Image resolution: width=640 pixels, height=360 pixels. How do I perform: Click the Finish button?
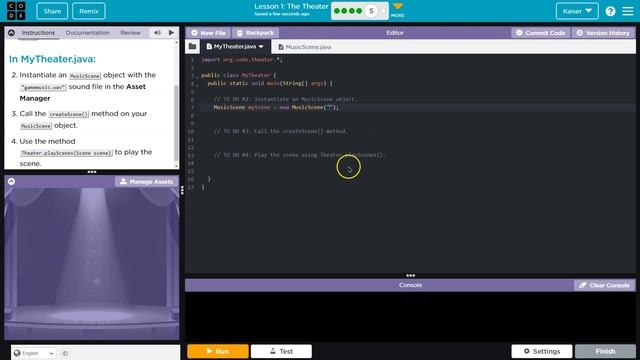[605, 351]
